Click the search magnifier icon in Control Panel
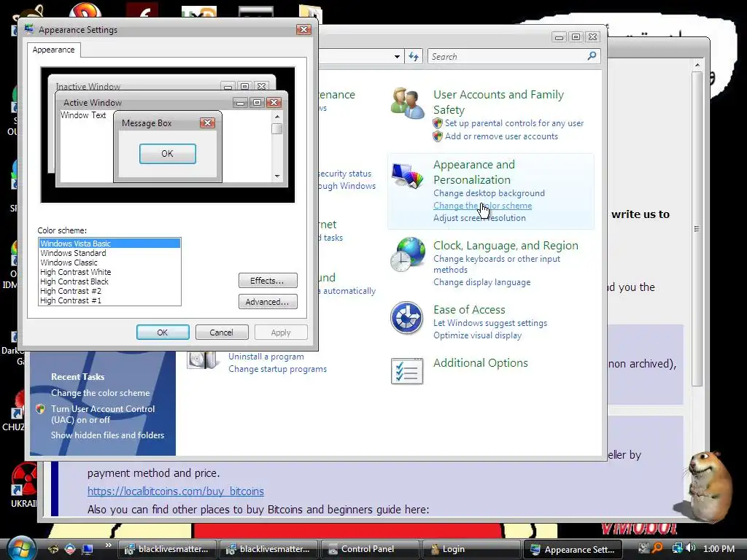 point(592,56)
